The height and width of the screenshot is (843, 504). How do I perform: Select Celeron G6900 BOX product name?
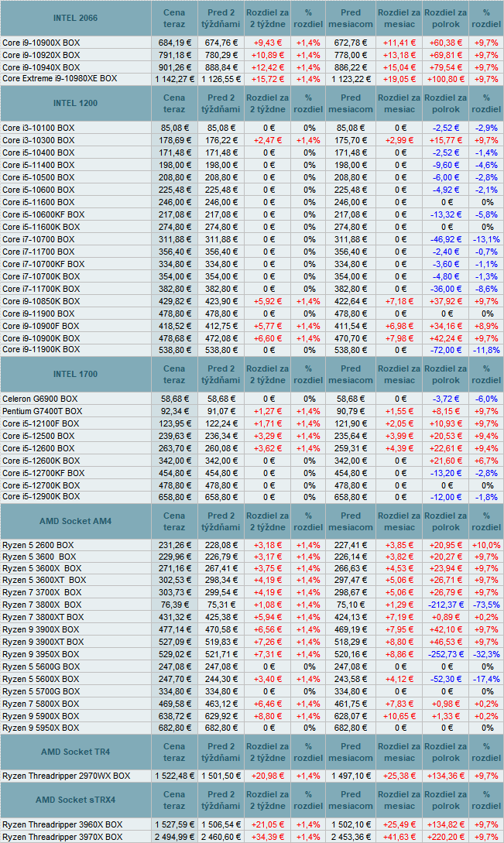click(39, 399)
